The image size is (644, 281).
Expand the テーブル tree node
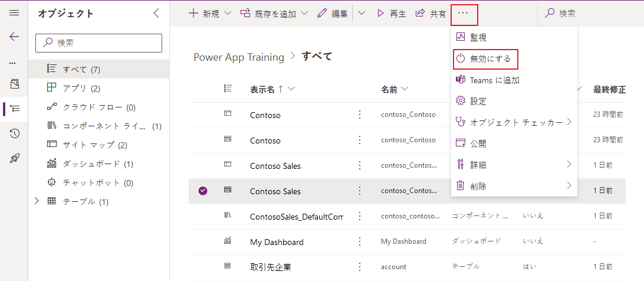pos(37,201)
